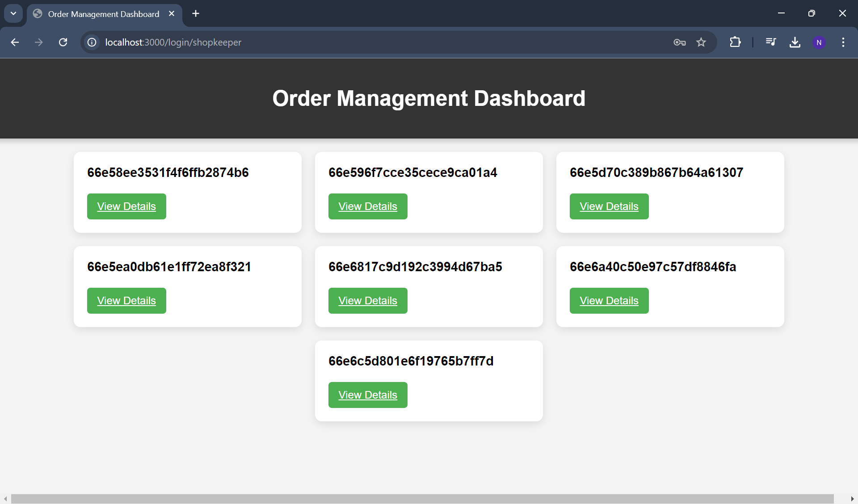858x504 pixels.
Task: Close the Order Management Dashboard tab
Action: click(x=172, y=13)
